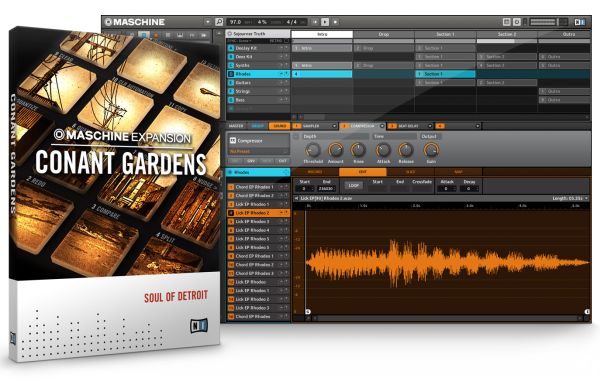Click the NI logo icon in header
Image resolution: width=600 pixels, height=385 pixels.
click(580, 22)
